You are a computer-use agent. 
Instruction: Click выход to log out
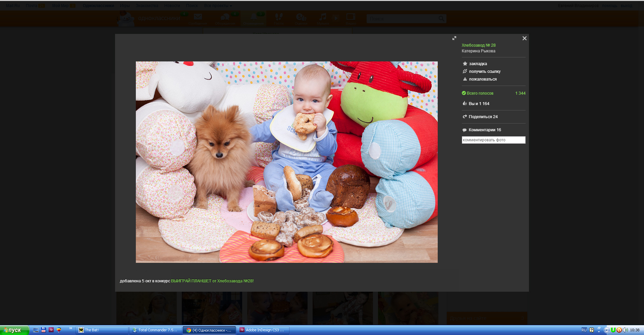coord(626,6)
